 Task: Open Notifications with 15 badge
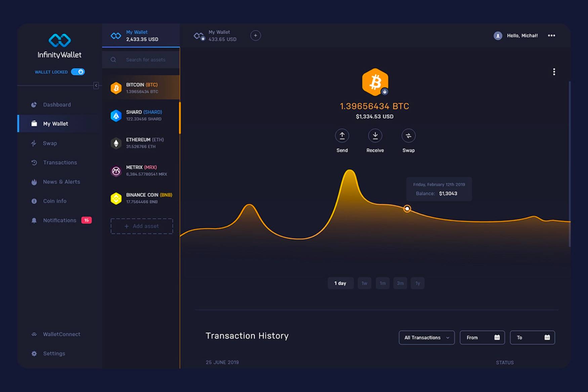point(61,220)
